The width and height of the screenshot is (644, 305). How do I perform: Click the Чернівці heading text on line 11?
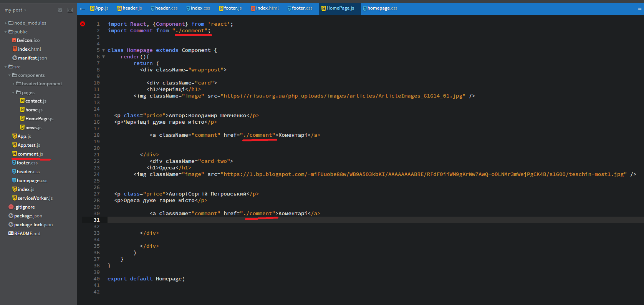click(x=172, y=90)
